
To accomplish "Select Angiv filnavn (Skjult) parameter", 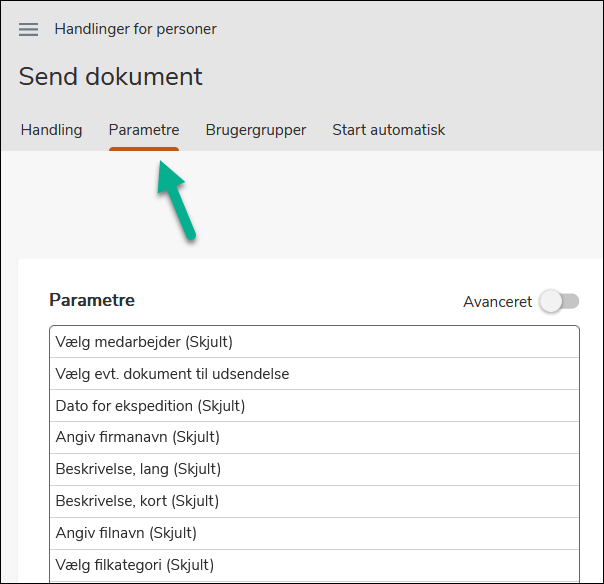I will (126, 533).
